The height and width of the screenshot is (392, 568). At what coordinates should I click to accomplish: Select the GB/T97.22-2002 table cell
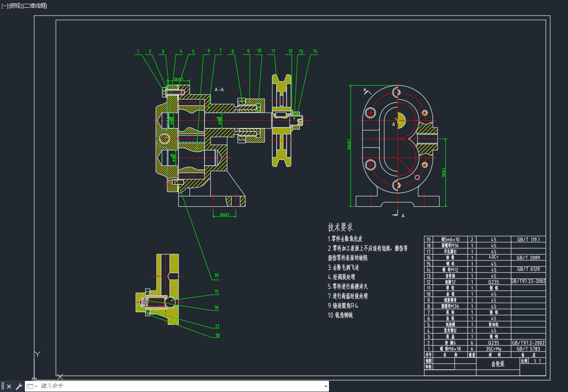click(x=528, y=281)
